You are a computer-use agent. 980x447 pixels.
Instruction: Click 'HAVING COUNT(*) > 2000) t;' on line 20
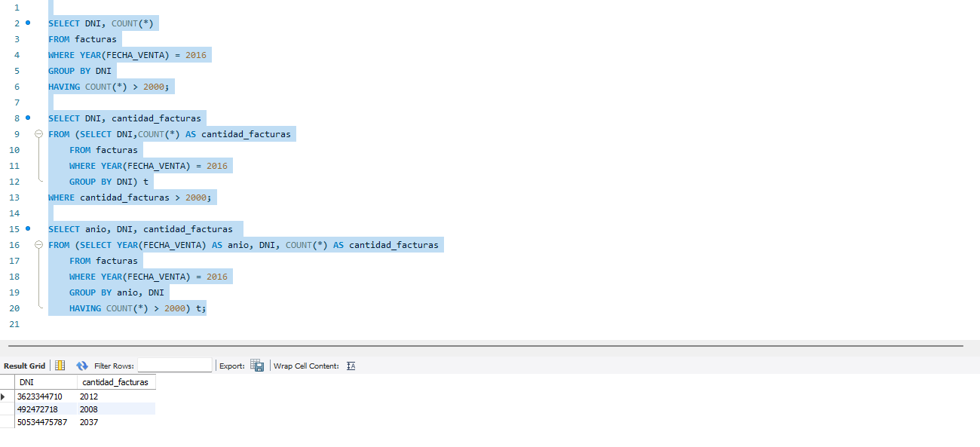click(x=137, y=308)
